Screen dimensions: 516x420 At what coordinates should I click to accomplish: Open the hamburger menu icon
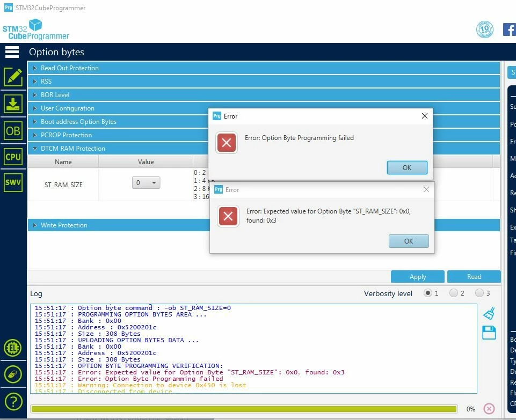click(x=12, y=52)
